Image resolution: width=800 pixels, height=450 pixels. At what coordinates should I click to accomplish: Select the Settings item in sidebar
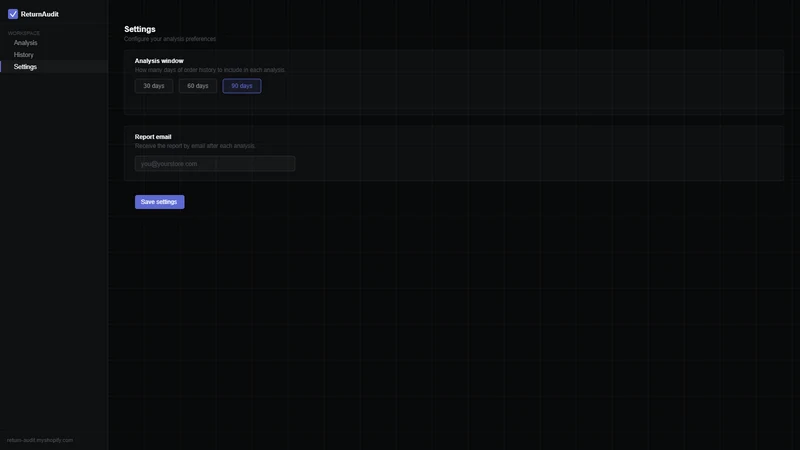click(54, 67)
